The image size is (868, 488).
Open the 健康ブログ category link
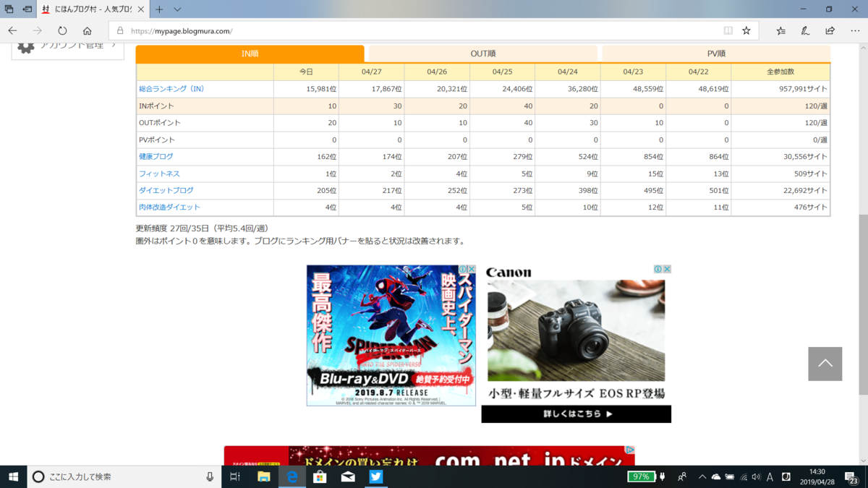click(x=156, y=156)
